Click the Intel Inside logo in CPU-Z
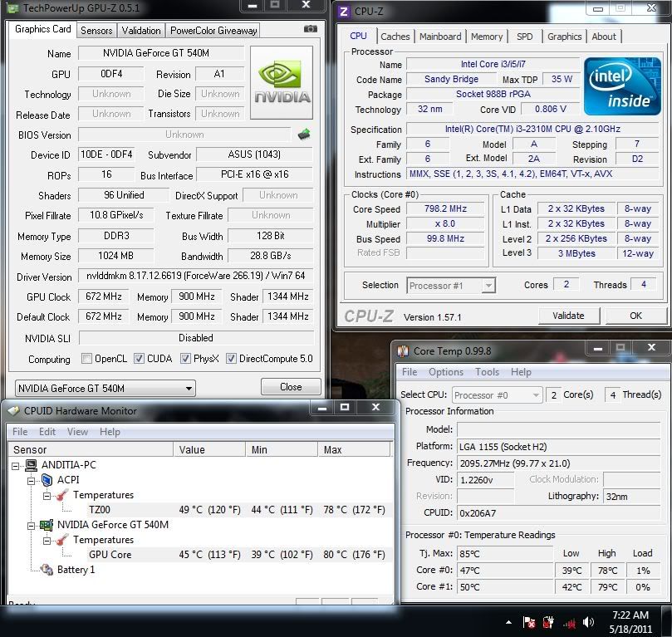This screenshot has width=672, height=637. [622, 86]
